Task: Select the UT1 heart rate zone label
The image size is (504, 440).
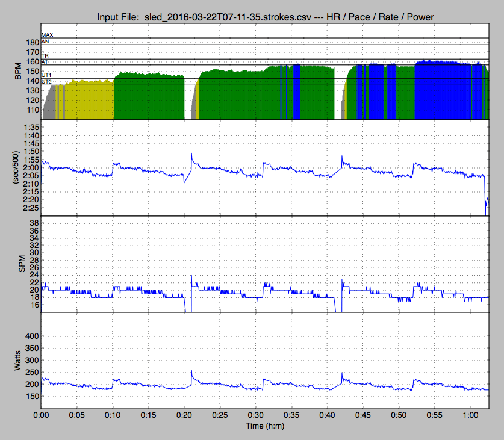Action: 46,75
